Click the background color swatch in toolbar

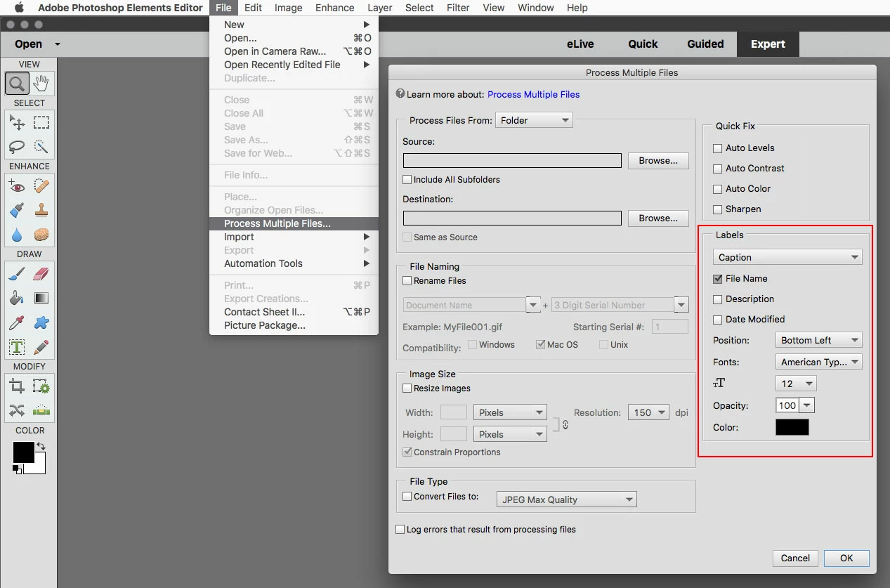(38, 466)
